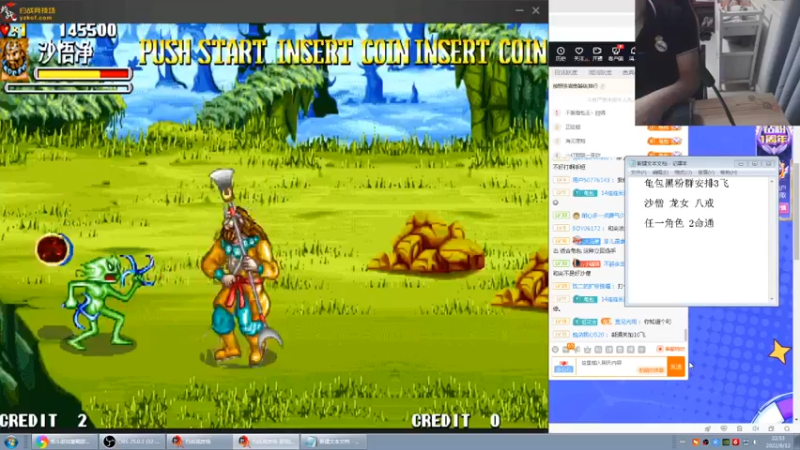The height and width of the screenshot is (450, 800).
Task: Click the crown icon in chat toolbar
Action: tap(588, 349)
